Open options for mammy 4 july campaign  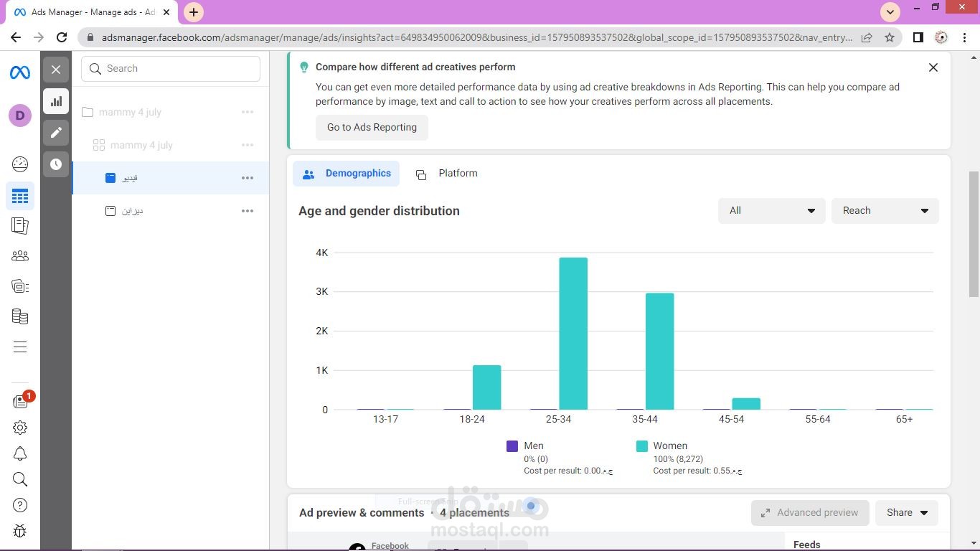click(x=248, y=112)
